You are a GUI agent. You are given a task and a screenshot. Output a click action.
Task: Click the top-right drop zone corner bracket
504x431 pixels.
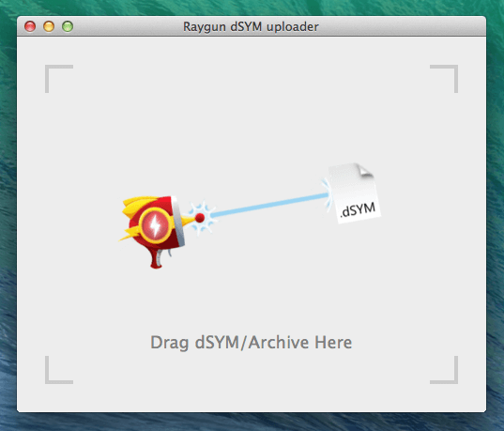point(444,79)
